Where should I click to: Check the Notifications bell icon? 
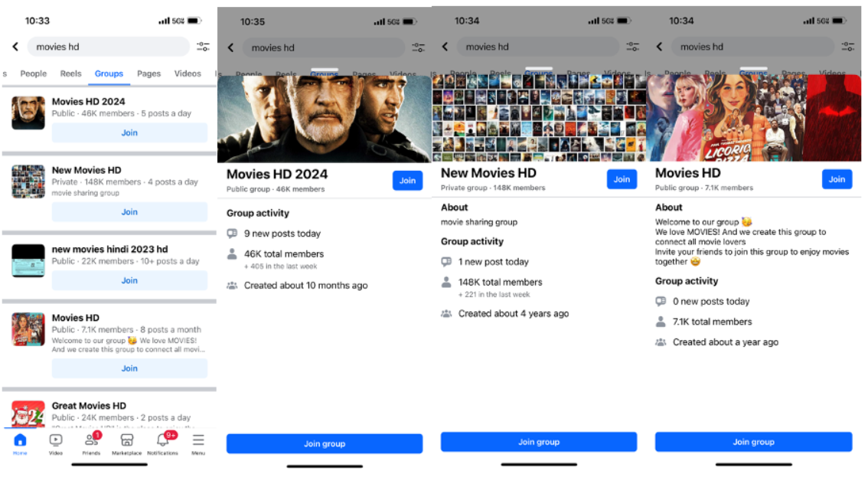162,440
